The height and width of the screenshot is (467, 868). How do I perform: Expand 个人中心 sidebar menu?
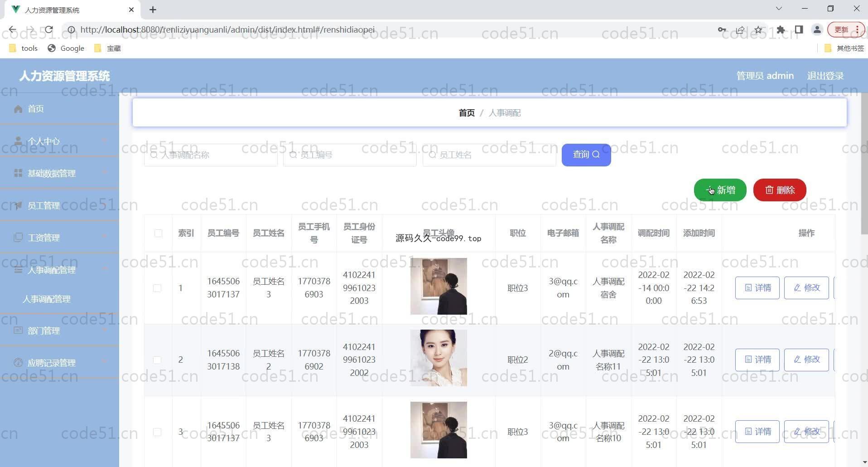(59, 141)
